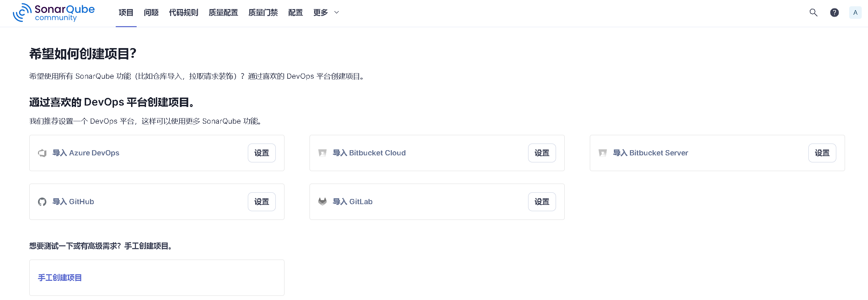The height and width of the screenshot is (300, 868).
Task: Click the 导入 GitHub label
Action: click(x=73, y=202)
